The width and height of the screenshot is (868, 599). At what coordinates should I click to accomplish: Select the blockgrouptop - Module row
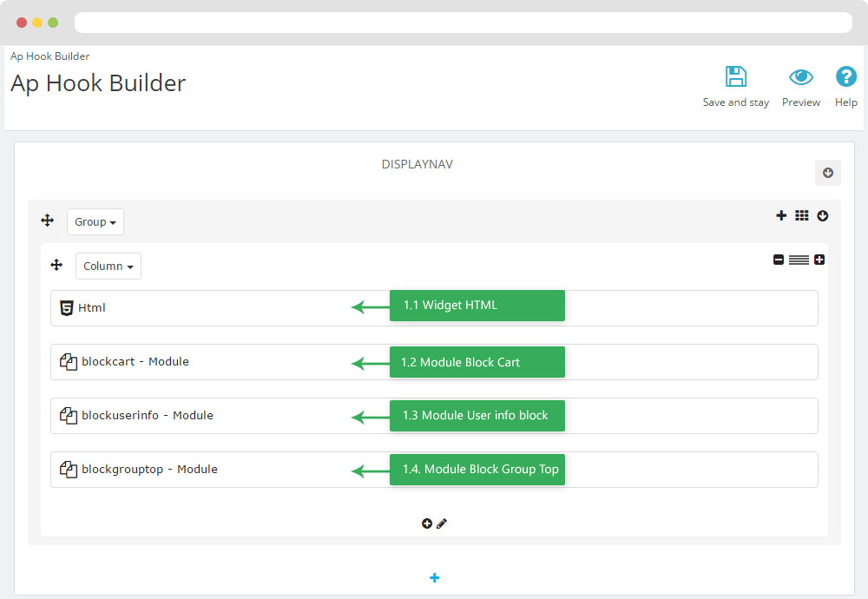tap(434, 470)
